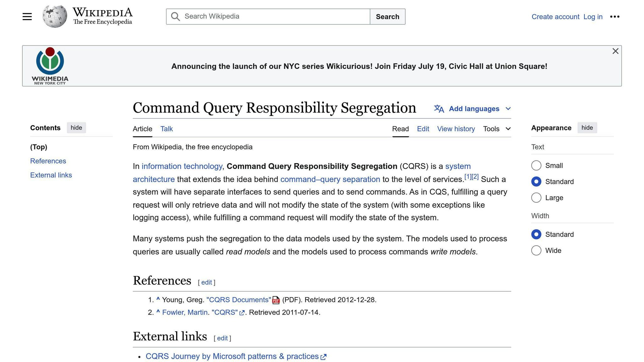Click the Wikipedia globe logo
644x362 pixels.
click(x=54, y=16)
